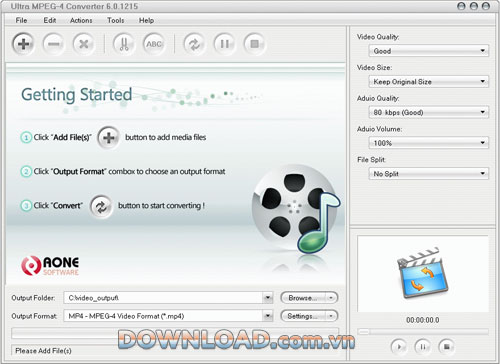Play the preview video

(399, 347)
